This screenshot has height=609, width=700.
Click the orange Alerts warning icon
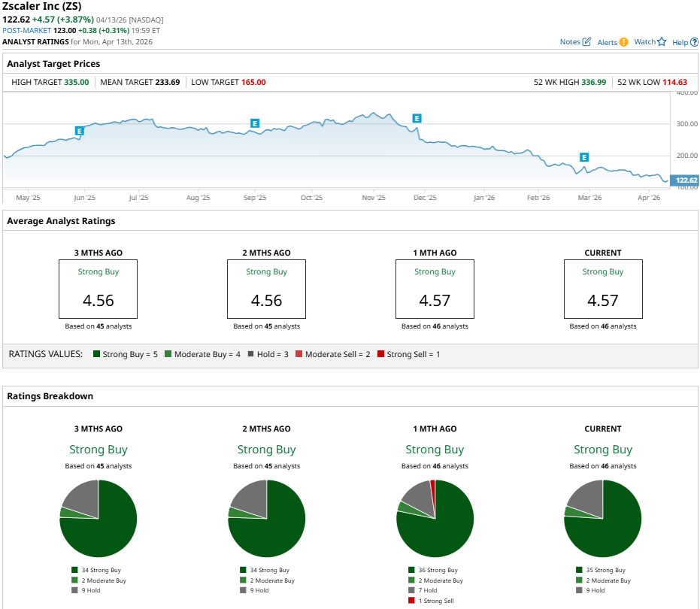(623, 42)
